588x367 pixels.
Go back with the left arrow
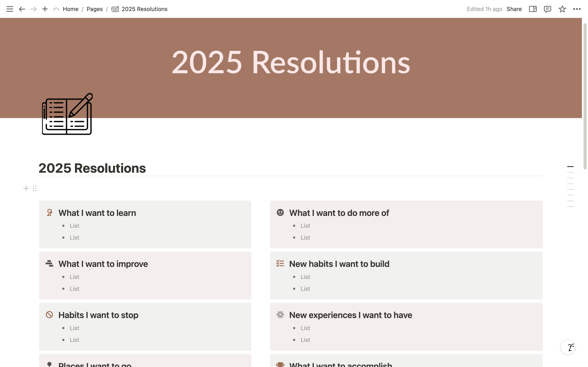pos(22,9)
